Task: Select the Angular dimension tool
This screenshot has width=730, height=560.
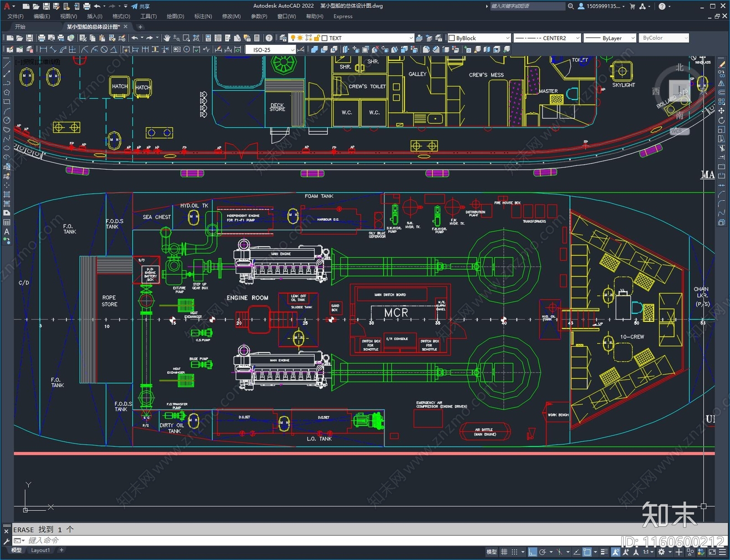Action: [114, 49]
